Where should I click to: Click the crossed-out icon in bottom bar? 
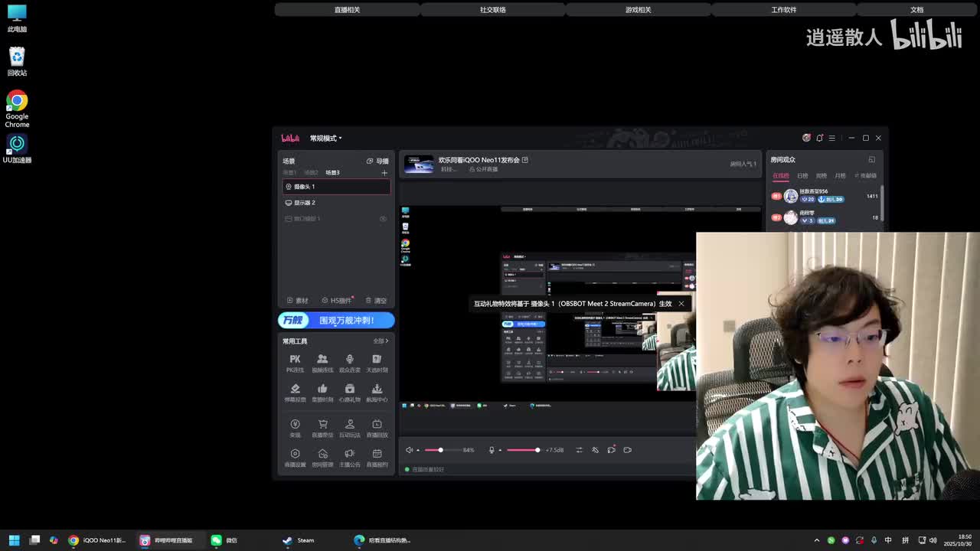595,450
